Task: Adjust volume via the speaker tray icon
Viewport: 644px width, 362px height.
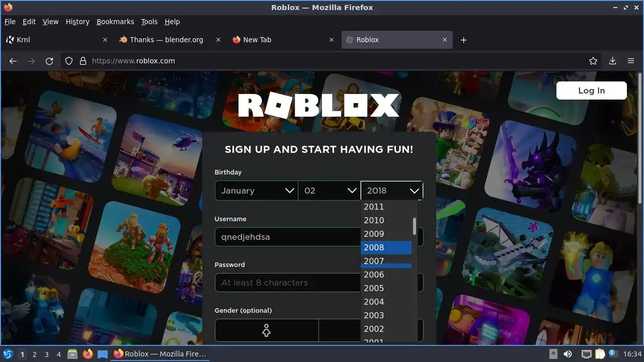Action: [x=568, y=354]
